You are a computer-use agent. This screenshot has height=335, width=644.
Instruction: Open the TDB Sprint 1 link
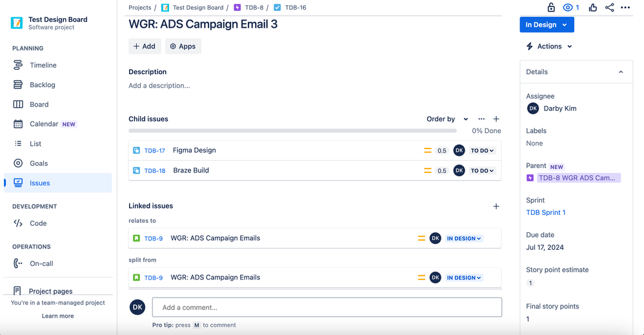(x=546, y=212)
